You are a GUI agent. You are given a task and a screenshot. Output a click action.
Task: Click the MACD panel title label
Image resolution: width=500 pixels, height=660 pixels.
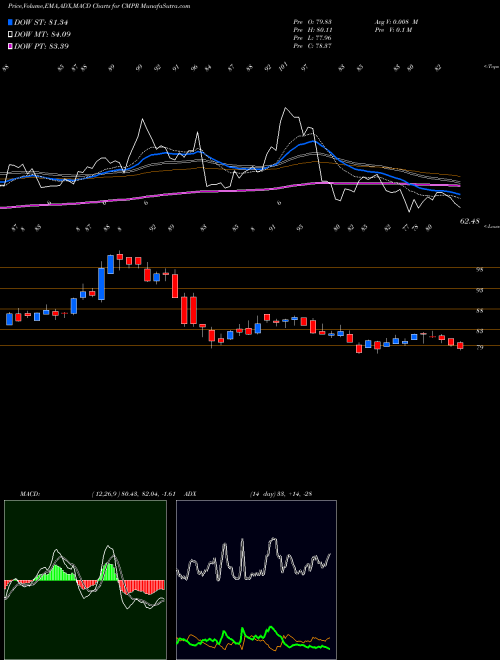point(30,494)
